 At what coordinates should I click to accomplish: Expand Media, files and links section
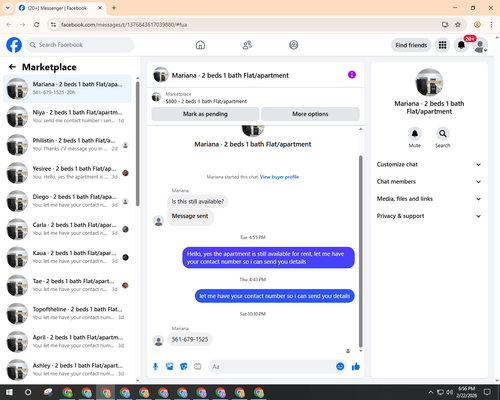429,199
